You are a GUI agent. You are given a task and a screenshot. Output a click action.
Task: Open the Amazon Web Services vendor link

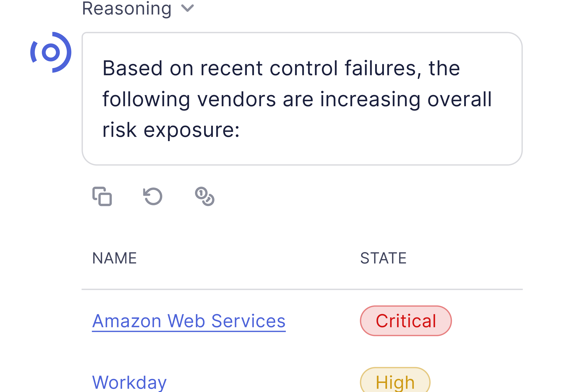click(189, 321)
